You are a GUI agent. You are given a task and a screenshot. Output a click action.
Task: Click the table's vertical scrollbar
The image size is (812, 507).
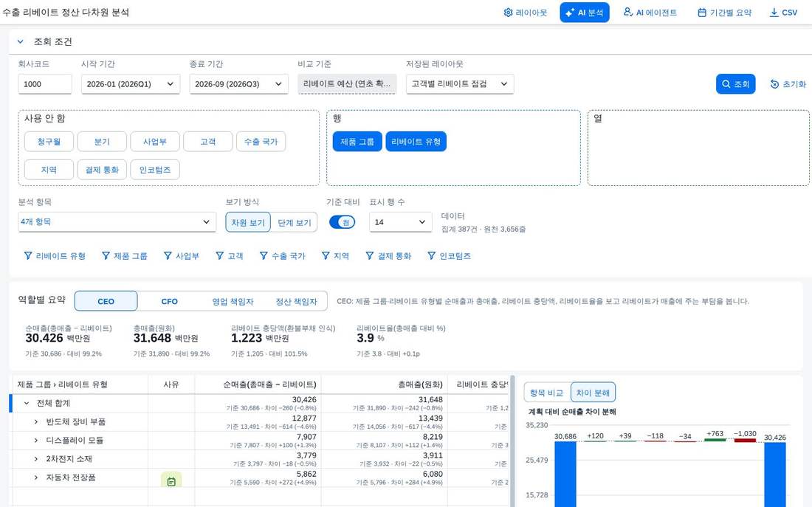click(x=512, y=441)
